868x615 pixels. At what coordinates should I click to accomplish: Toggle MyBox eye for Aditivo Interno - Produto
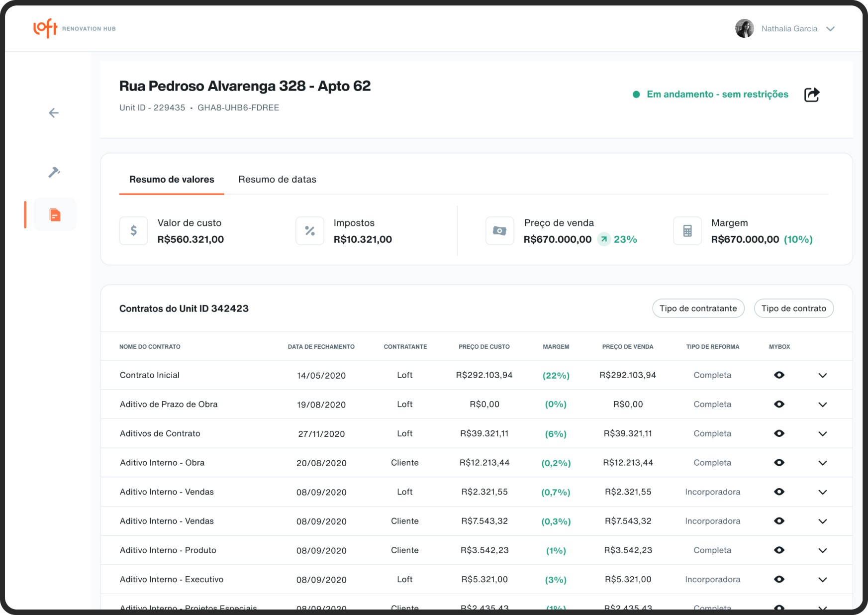pos(779,550)
